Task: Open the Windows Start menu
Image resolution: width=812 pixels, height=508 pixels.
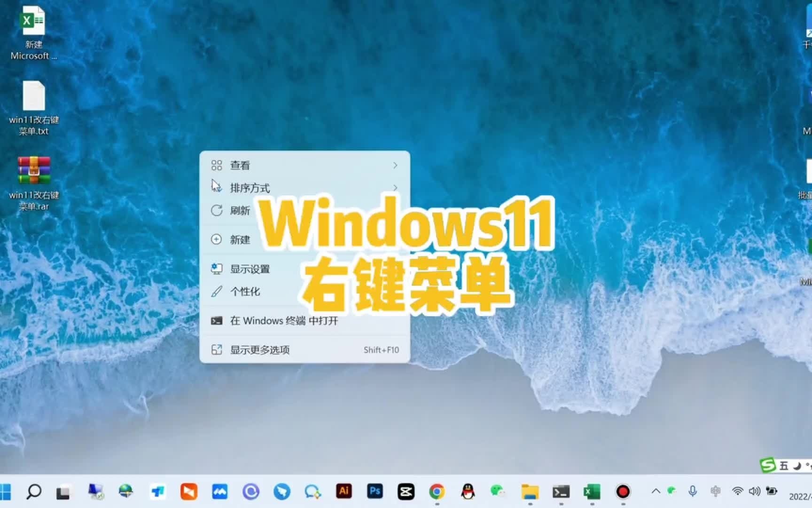Action: click(5, 492)
